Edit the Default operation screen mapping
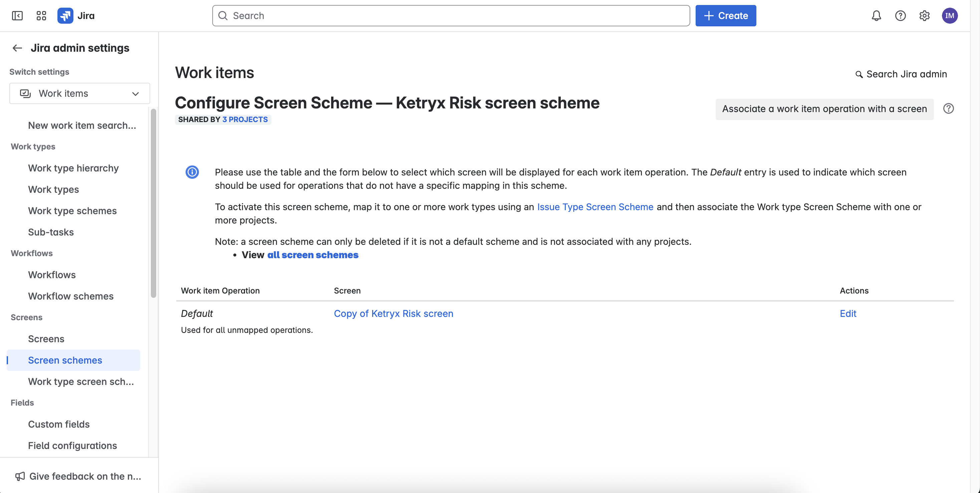Image resolution: width=980 pixels, height=493 pixels. coord(848,314)
